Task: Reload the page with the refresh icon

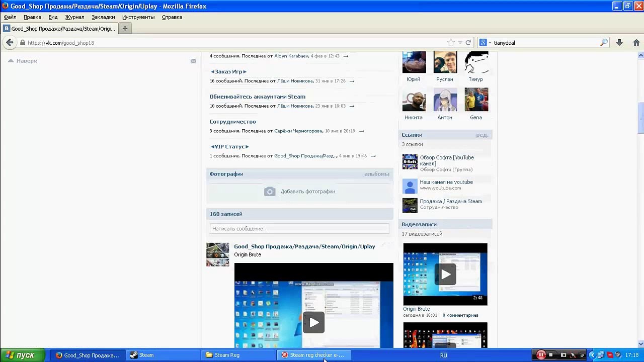Action: coord(468,43)
